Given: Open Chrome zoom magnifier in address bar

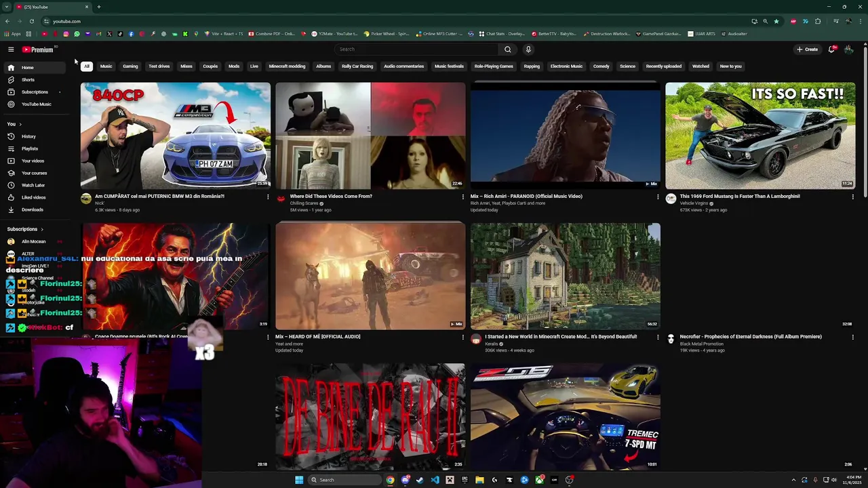Looking at the screenshot, I should pyautogui.click(x=765, y=21).
